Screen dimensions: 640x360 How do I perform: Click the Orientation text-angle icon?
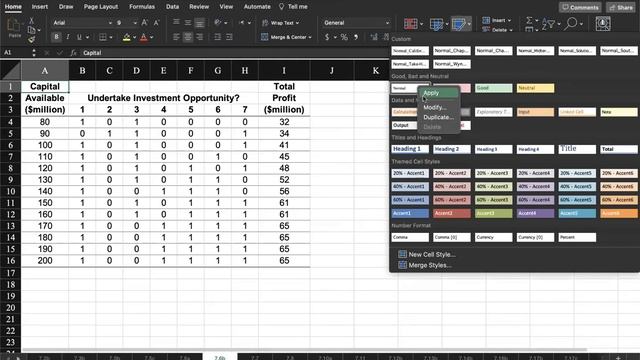coord(218,23)
